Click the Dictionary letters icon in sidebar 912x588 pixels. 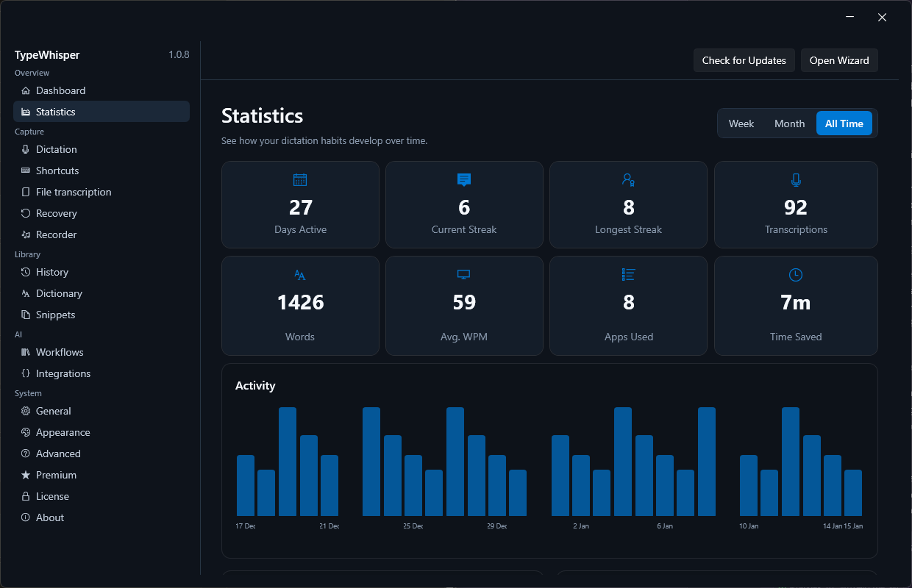pyautogui.click(x=26, y=293)
